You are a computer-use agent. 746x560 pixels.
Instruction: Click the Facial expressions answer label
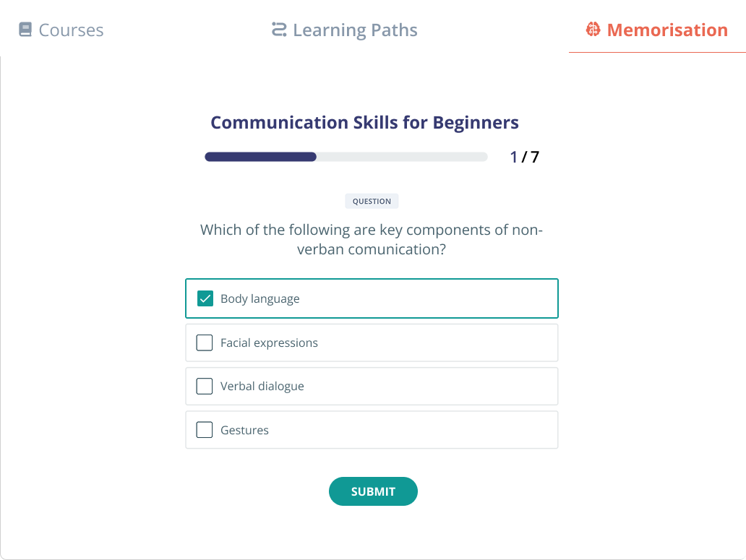click(x=269, y=343)
